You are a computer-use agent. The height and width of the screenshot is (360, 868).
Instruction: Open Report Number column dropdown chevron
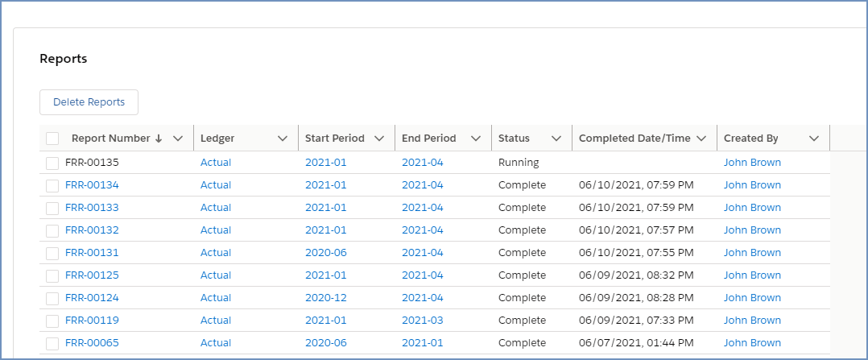pos(178,139)
